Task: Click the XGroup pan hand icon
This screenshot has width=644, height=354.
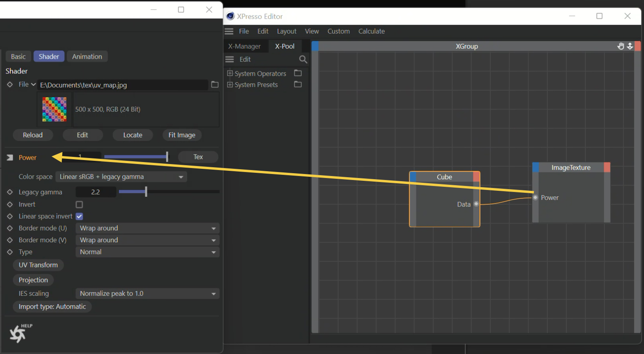Action: pos(620,46)
